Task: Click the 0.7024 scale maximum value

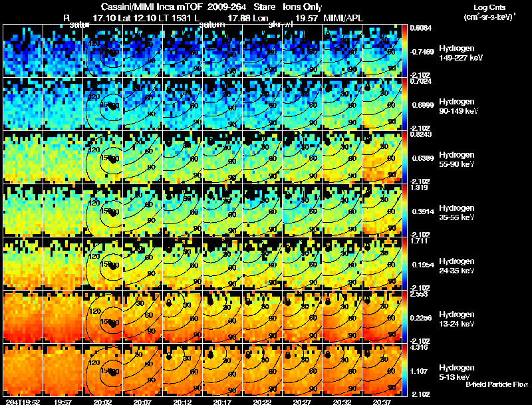Action: tap(421, 81)
